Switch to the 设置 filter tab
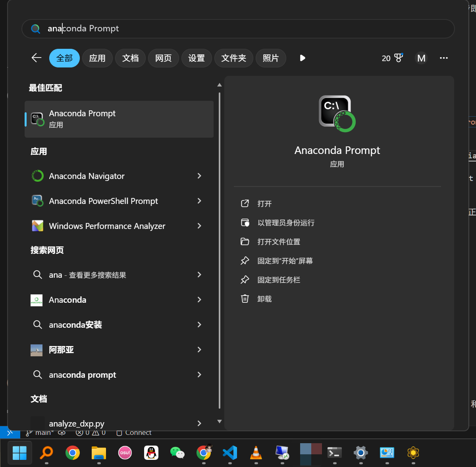This screenshot has height=467, width=476. tap(197, 58)
